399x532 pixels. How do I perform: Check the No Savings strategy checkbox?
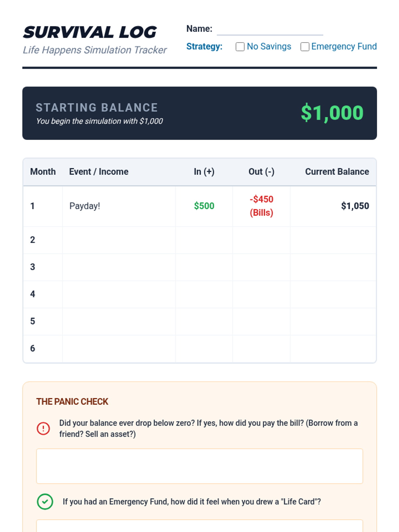pos(240,47)
